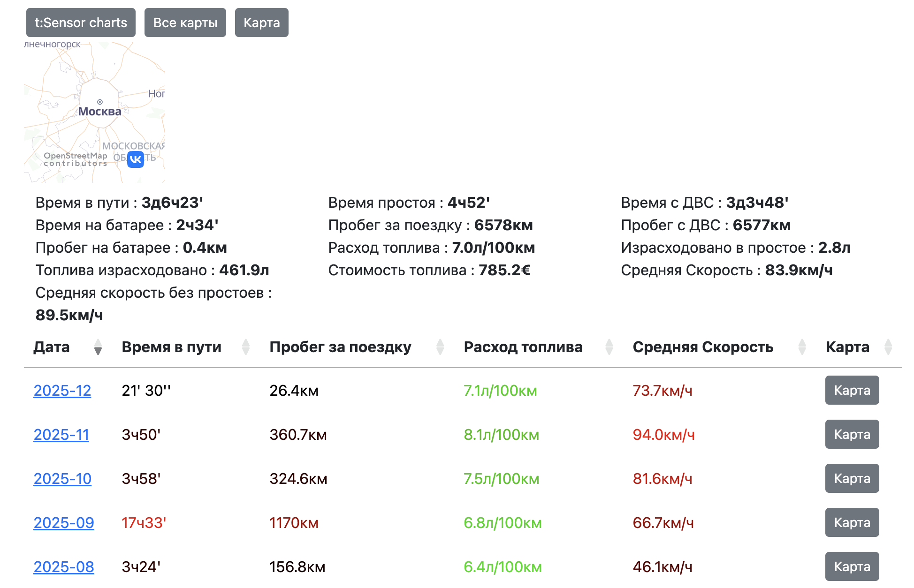Open the t:Sensor charts button
The width and height of the screenshot is (914, 588).
pyautogui.click(x=80, y=22)
